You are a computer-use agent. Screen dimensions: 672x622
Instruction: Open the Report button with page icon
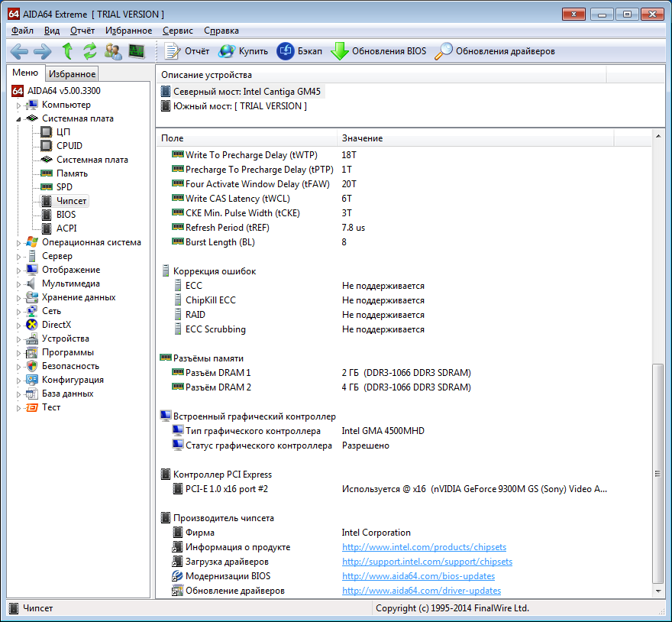coord(188,51)
